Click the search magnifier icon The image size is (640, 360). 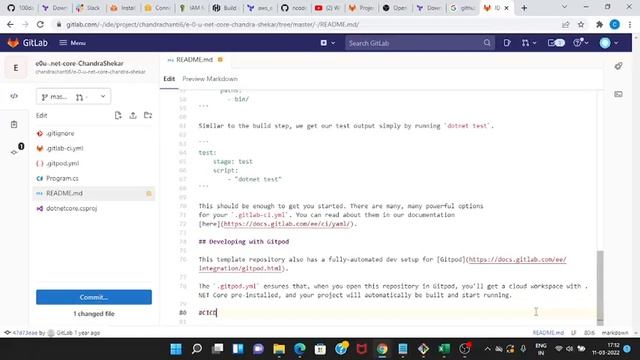[x=487, y=43]
